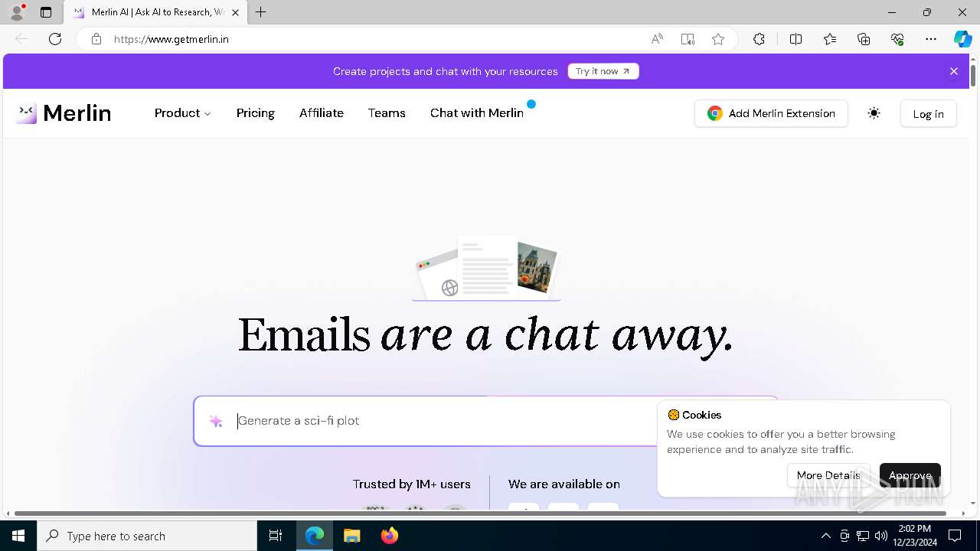The height and width of the screenshot is (551, 980).
Task: Open the Edge profile icon
Action: (16, 12)
